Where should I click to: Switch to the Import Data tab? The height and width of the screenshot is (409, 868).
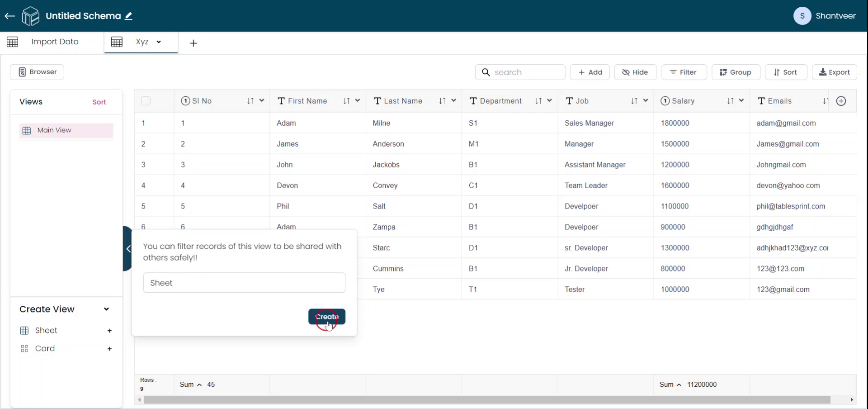pos(55,42)
